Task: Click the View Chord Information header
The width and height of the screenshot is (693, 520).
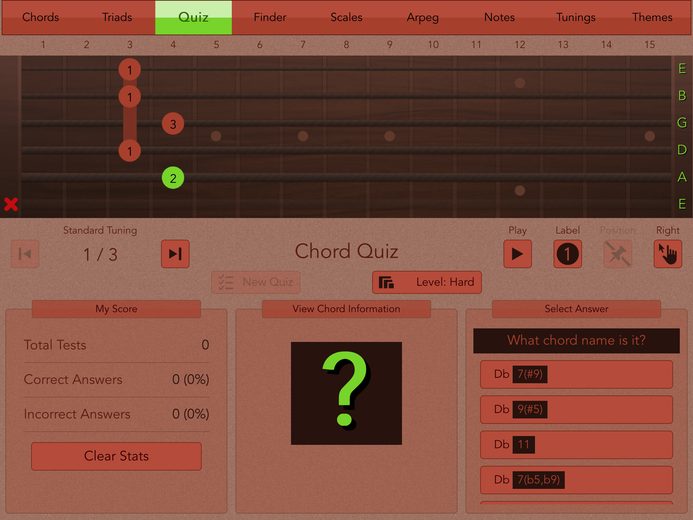Action: [346, 309]
